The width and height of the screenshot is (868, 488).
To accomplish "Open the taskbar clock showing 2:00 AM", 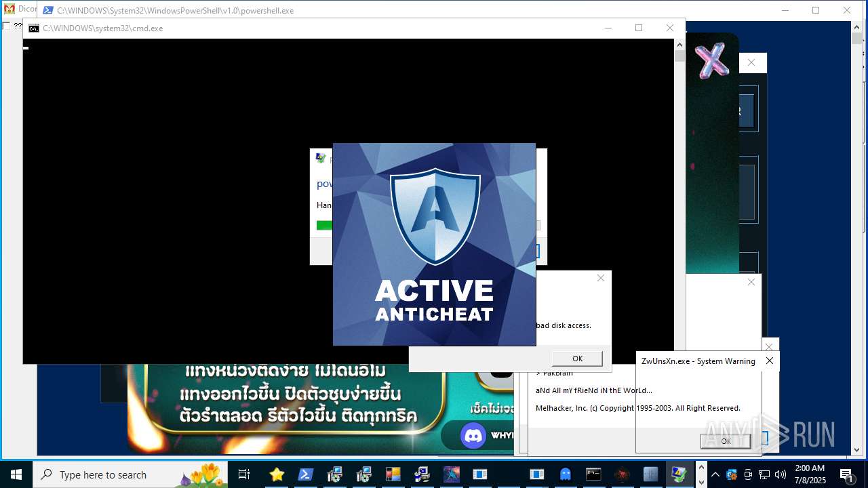I will [x=810, y=474].
